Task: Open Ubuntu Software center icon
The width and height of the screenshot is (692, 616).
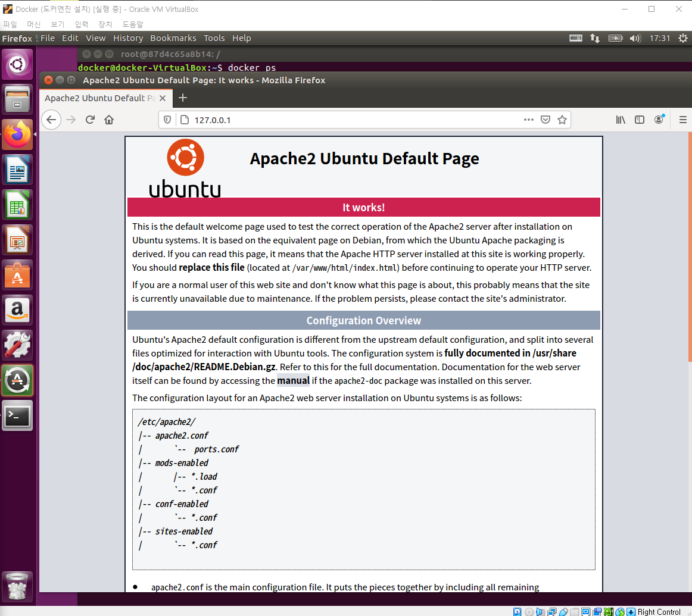Action: coord(17,275)
